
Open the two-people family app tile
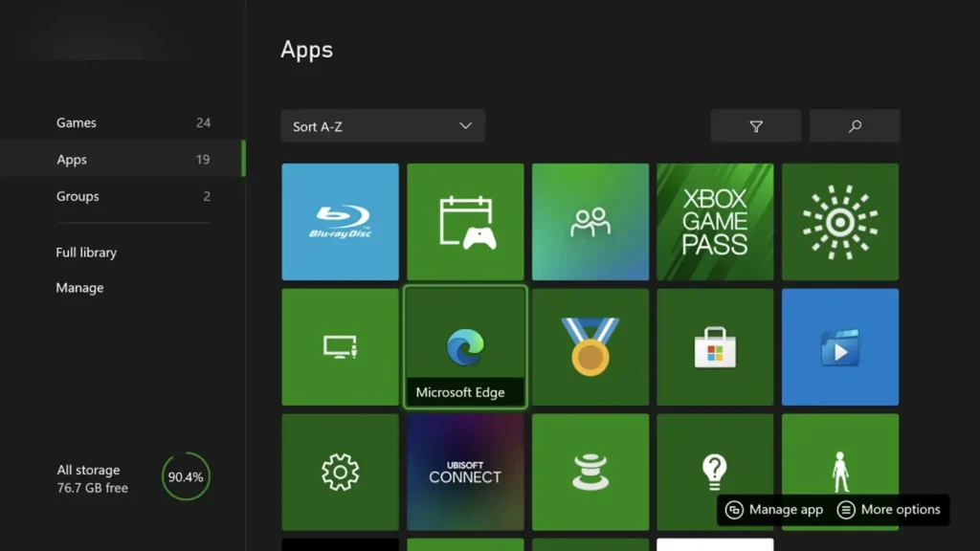point(590,222)
